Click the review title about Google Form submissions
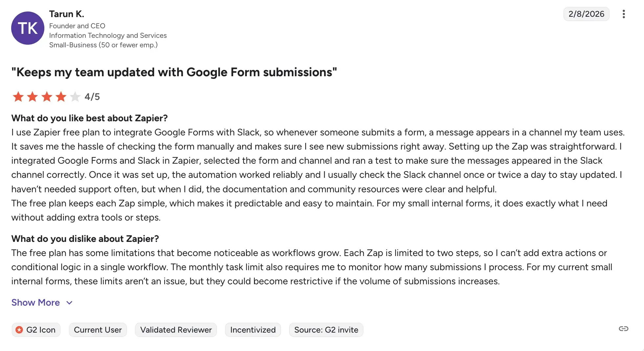644x351 pixels. click(174, 72)
